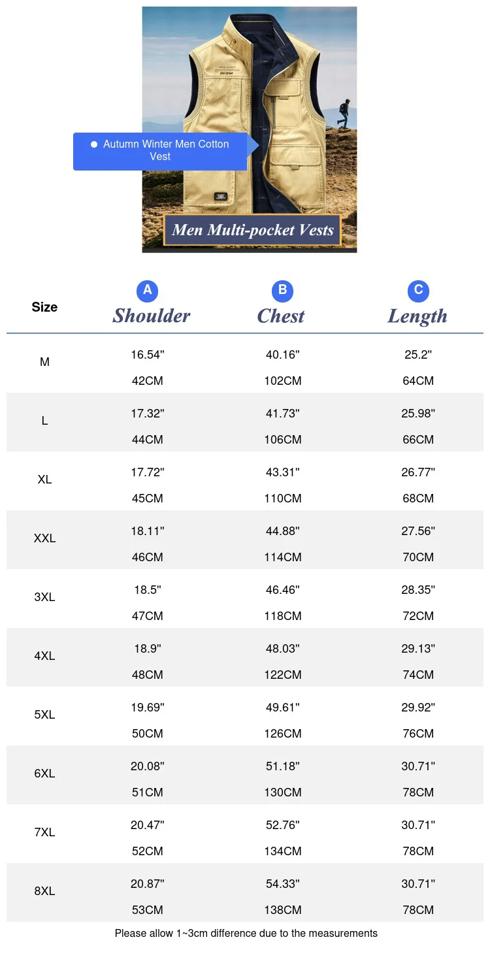This screenshot has height=980, width=490.
Task: Click the measurement difference disclaimer text
Action: pos(246,934)
